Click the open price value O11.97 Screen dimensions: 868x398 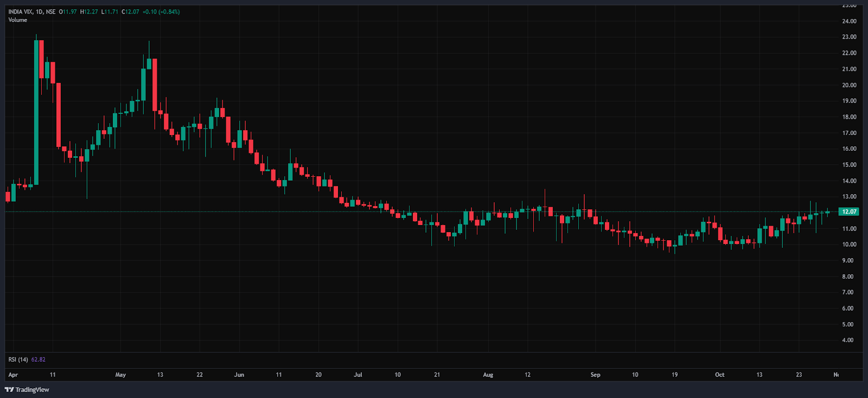point(68,11)
